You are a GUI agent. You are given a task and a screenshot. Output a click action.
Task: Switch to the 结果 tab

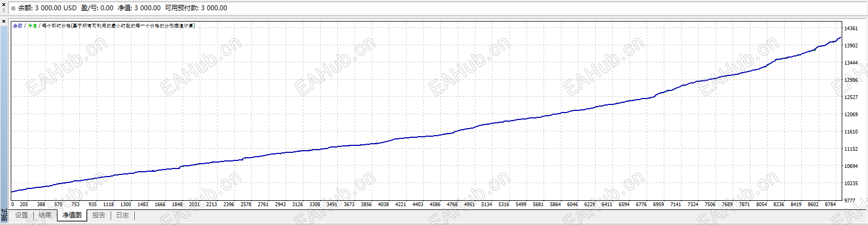coord(45,215)
